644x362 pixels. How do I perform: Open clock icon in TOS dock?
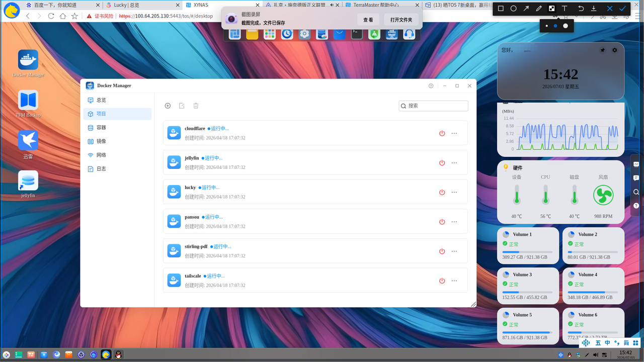click(x=287, y=34)
